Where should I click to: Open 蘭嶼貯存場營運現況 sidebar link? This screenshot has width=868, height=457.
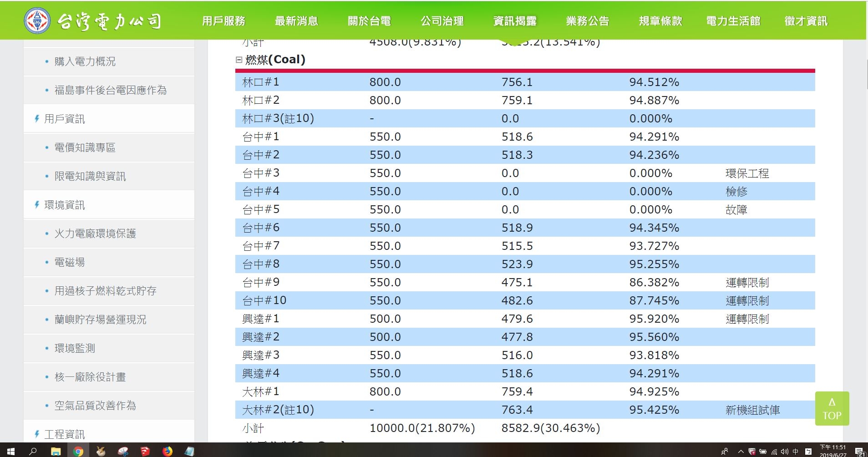[x=100, y=320]
